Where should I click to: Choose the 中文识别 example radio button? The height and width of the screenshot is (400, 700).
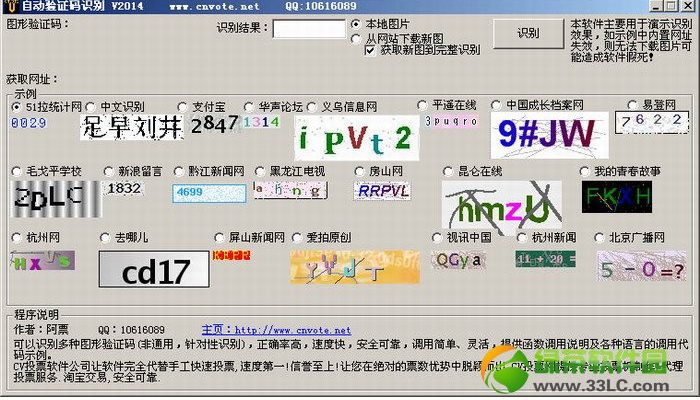coord(91,106)
